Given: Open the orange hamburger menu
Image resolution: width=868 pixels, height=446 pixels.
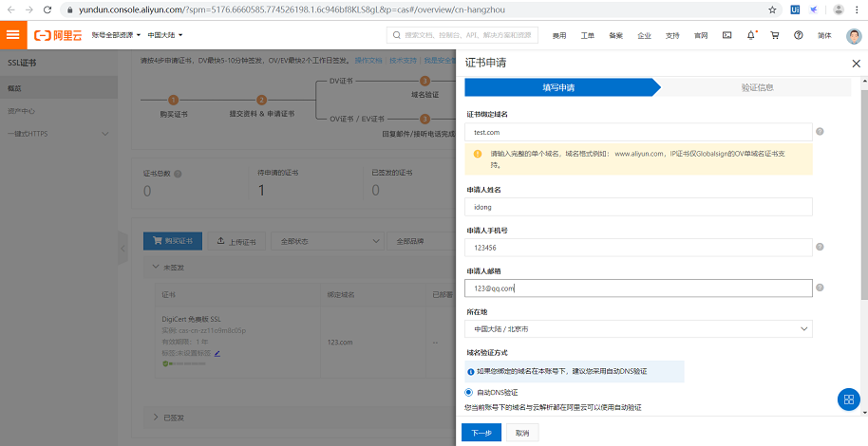Looking at the screenshot, I should (12, 35).
